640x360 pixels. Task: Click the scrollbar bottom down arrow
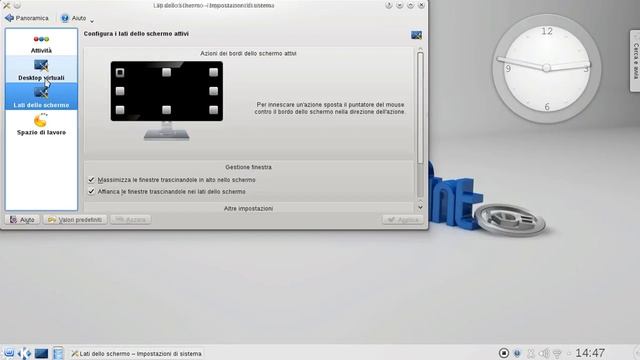click(x=420, y=208)
